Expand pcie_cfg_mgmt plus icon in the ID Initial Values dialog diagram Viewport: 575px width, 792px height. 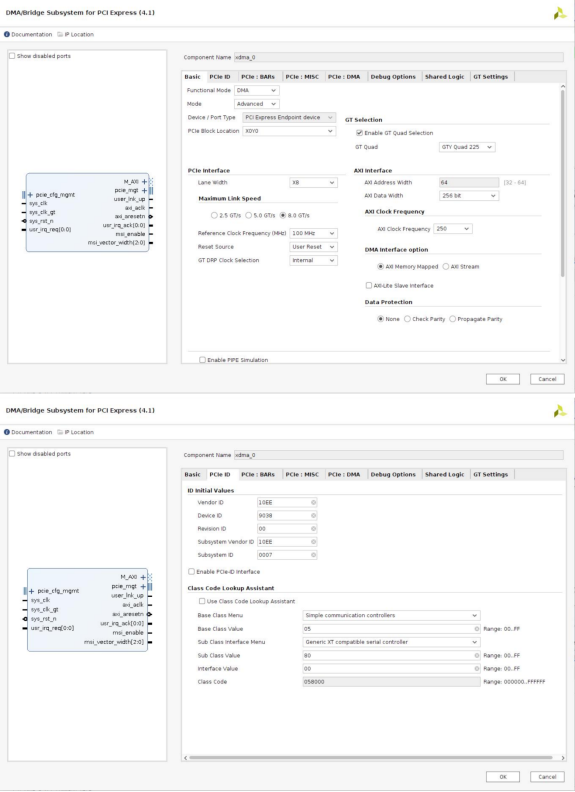click(x=31, y=591)
